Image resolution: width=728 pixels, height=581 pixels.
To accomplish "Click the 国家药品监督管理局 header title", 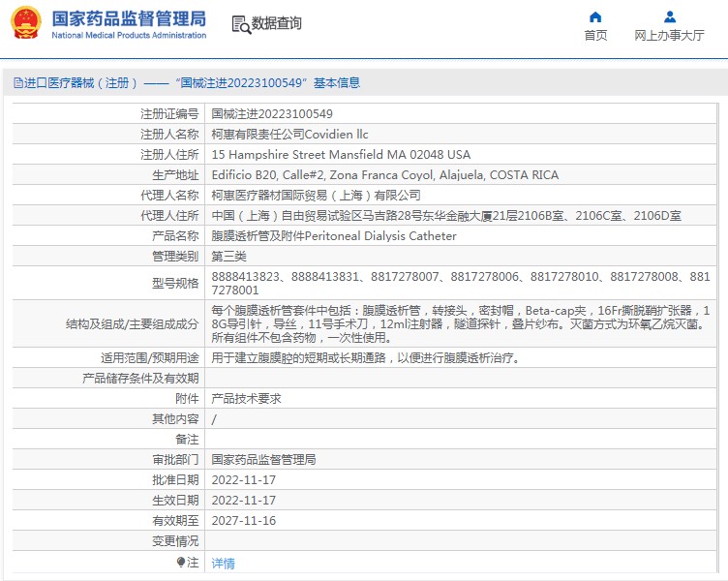I will coord(129,18).
